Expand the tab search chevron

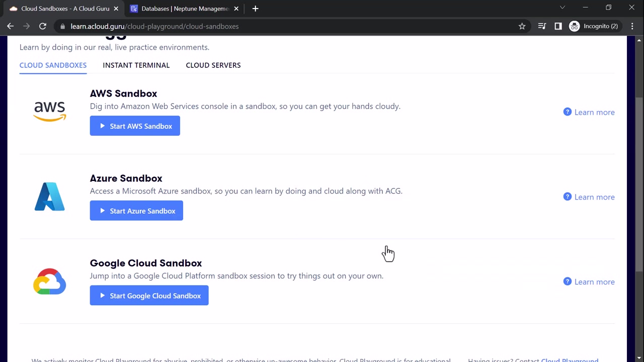click(562, 8)
